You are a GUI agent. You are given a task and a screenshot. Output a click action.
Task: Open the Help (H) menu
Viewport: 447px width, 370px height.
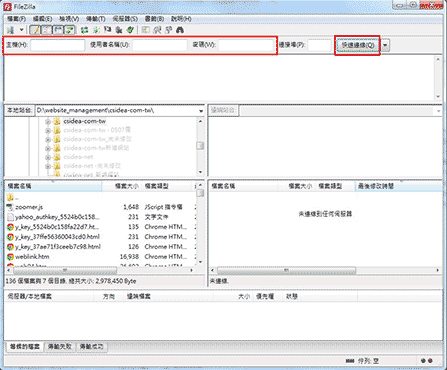coord(181,19)
